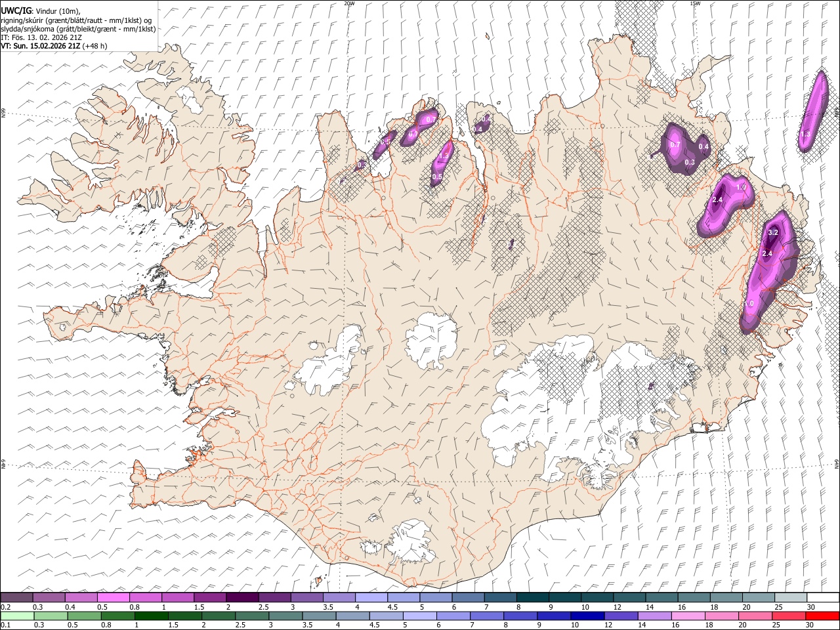Pick the lower legend swatch between 0.8 and 1
The width and height of the screenshot is (840, 630).
pyautogui.click(x=118, y=616)
